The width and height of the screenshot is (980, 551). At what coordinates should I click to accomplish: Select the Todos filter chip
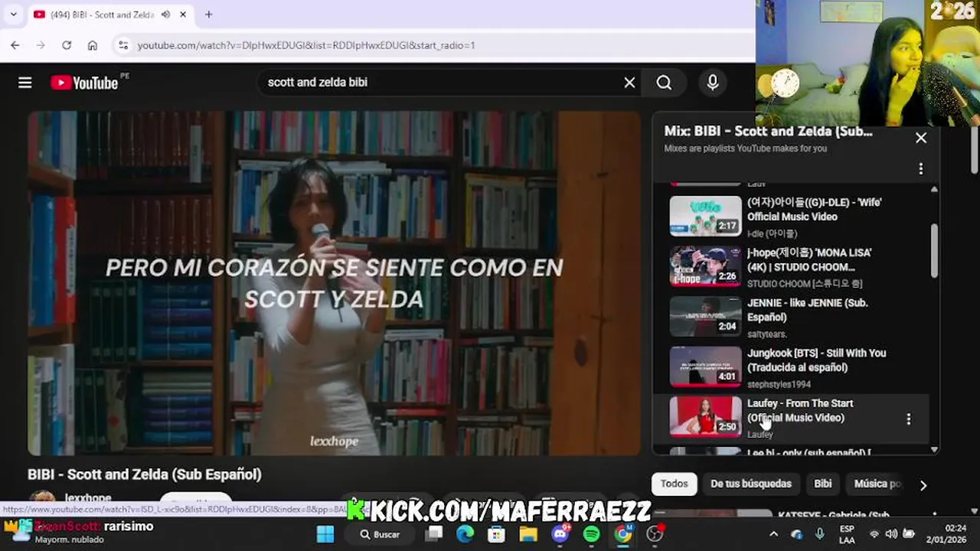point(674,484)
